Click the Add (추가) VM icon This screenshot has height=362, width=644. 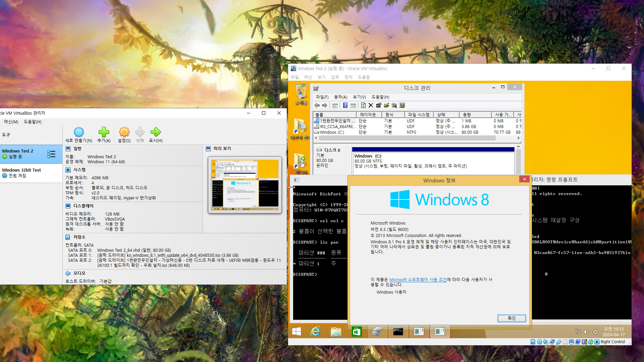point(104,132)
